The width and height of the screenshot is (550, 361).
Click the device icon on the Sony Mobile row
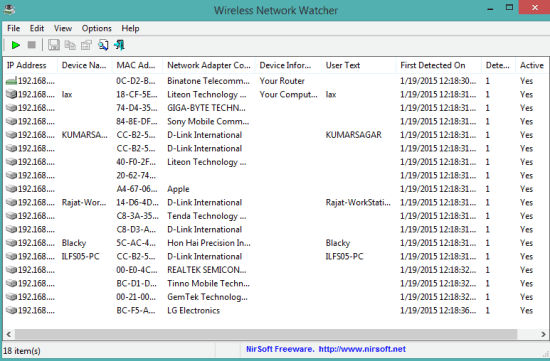[x=11, y=121]
